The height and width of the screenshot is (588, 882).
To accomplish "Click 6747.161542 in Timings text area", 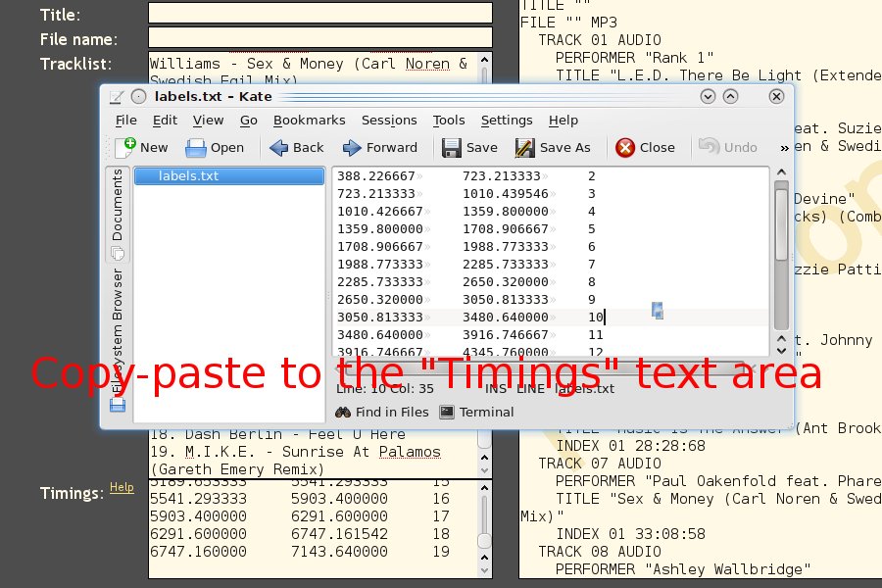I will (339, 534).
